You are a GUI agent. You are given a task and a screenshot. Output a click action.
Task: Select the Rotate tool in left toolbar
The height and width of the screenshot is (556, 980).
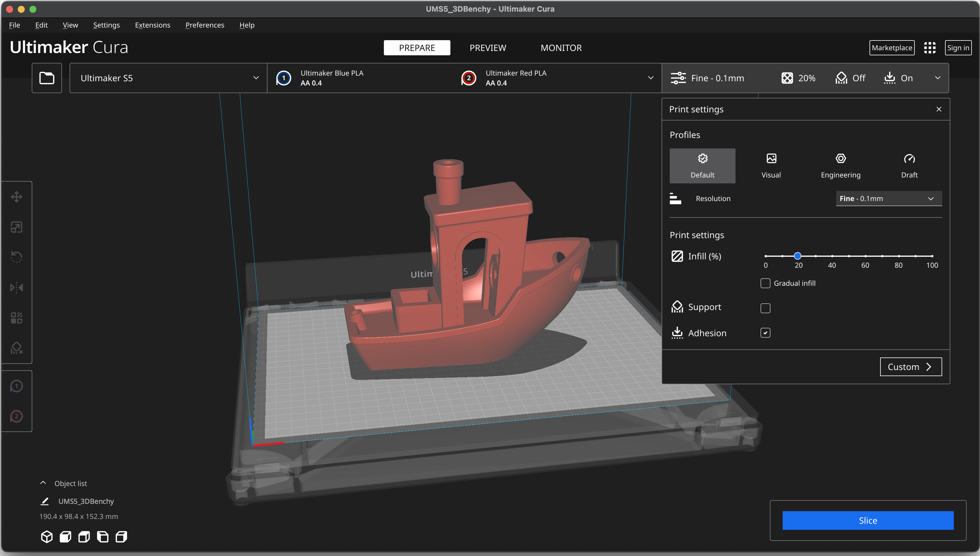pyautogui.click(x=16, y=257)
